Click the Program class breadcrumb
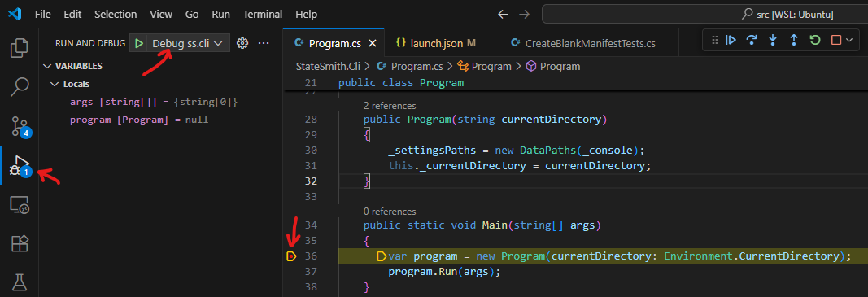868x297 pixels. click(485, 67)
